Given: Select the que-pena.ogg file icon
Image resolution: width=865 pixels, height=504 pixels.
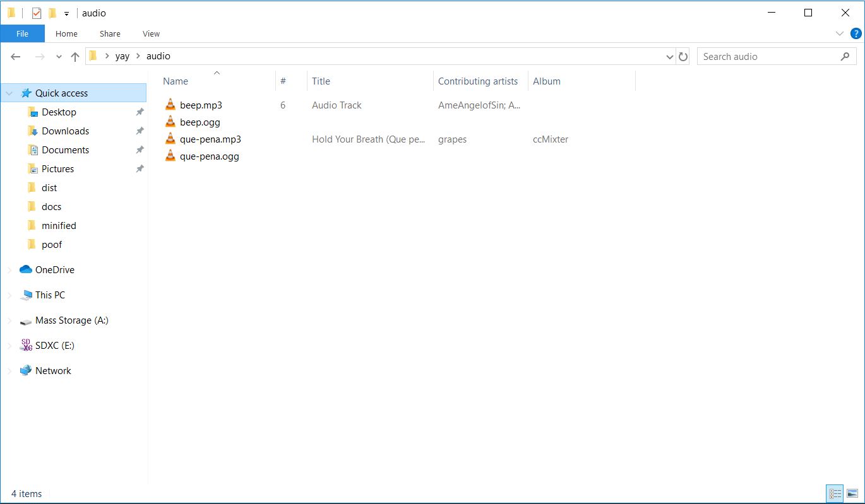Looking at the screenshot, I should coord(170,156).
